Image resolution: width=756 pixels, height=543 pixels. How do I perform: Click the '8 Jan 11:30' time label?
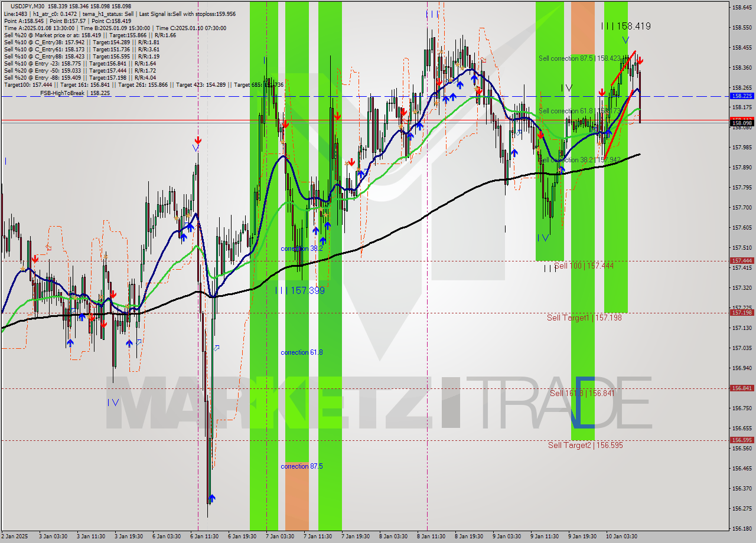(x=430, y=537)
